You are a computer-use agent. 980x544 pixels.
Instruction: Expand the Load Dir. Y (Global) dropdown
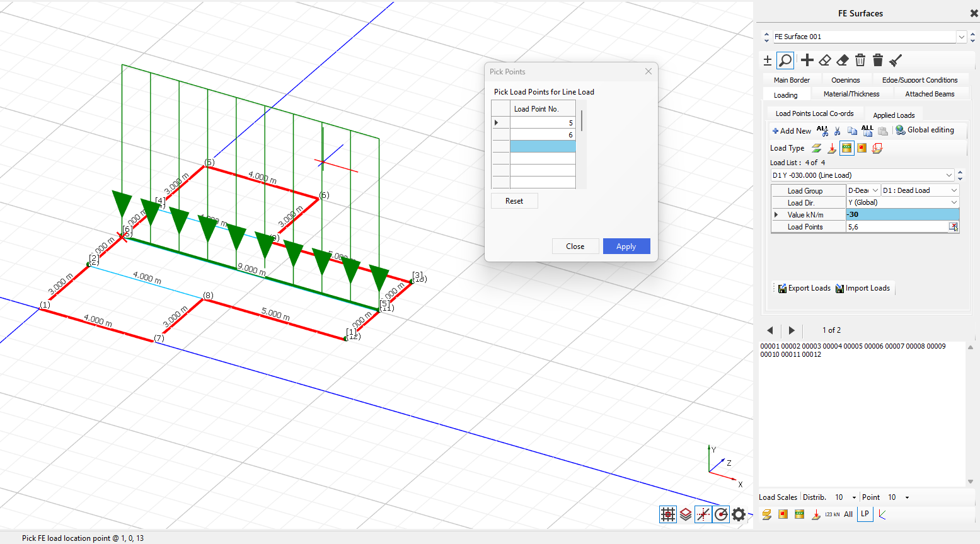(x=954, y=202)
